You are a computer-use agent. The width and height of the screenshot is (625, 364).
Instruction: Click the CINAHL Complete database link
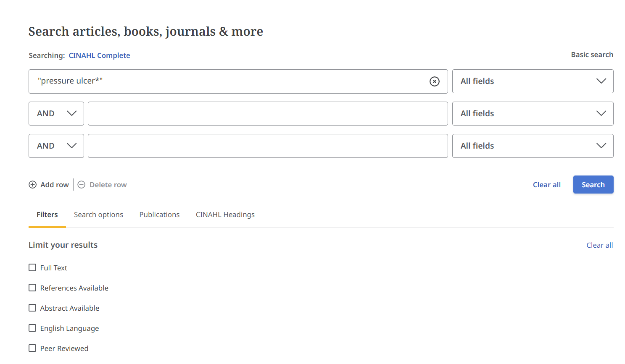coord(99,55)
